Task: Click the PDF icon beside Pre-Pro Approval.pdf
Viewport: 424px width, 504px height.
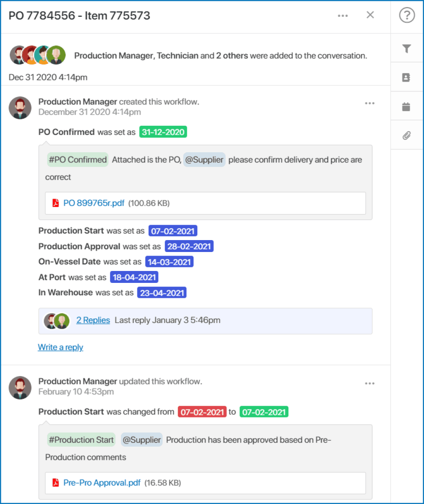Action: 56,483
